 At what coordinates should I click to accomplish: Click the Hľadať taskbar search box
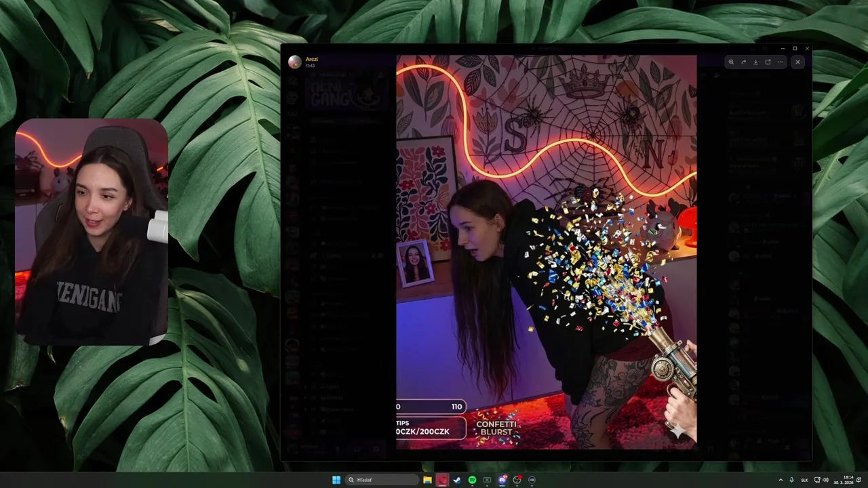point(382,480)
